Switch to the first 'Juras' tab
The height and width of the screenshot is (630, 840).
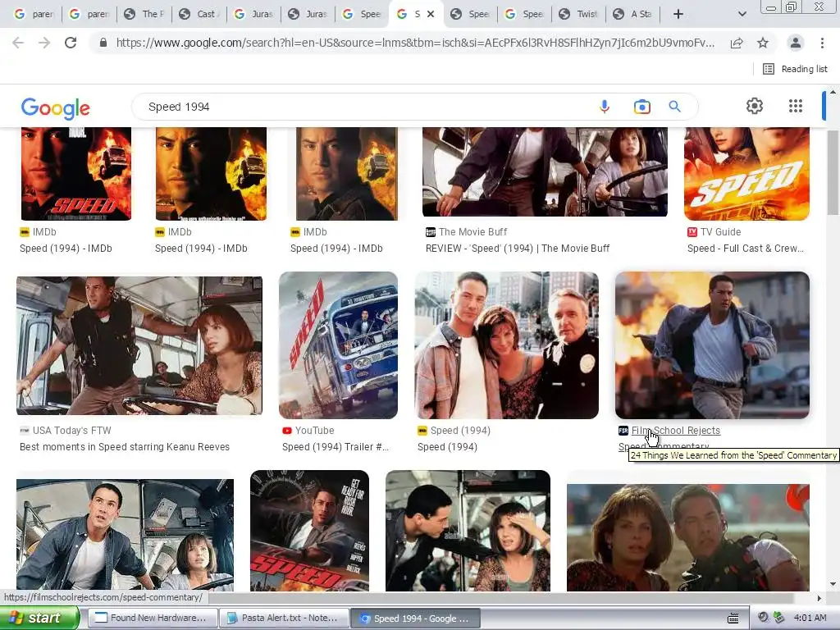pos(254,14)
